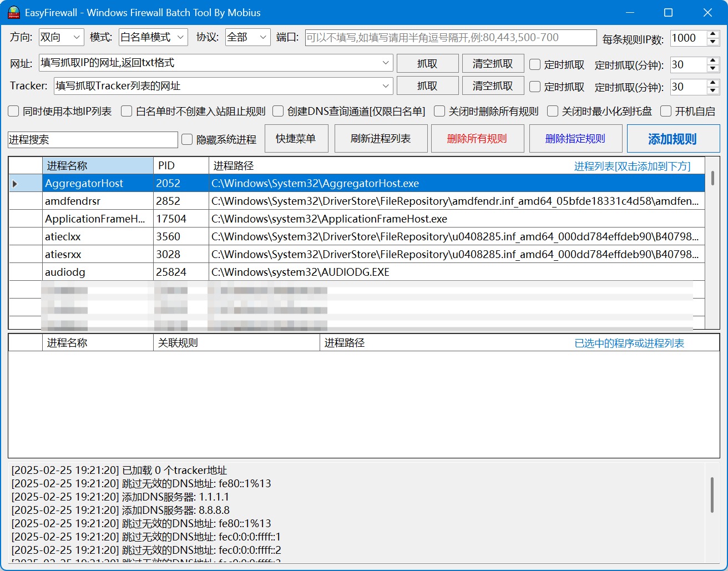Increase 定时抓取(分钟) in the 网址 row
This screenshot has height=571, width=728.
pos(713,60)
